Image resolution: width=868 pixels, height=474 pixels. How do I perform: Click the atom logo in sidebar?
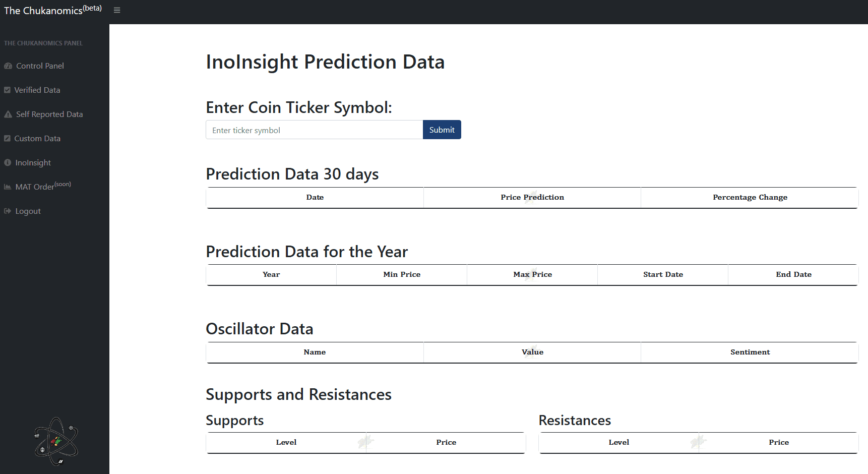56,441
